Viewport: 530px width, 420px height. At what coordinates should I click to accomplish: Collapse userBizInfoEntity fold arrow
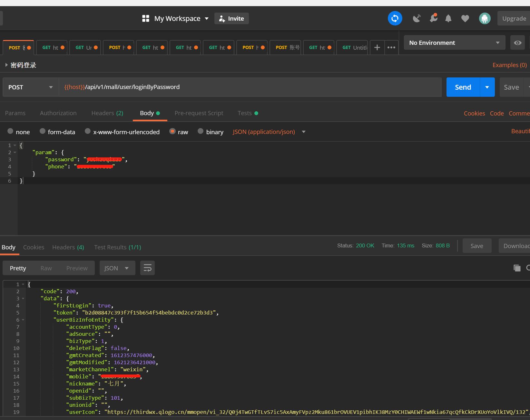[23, 320]
